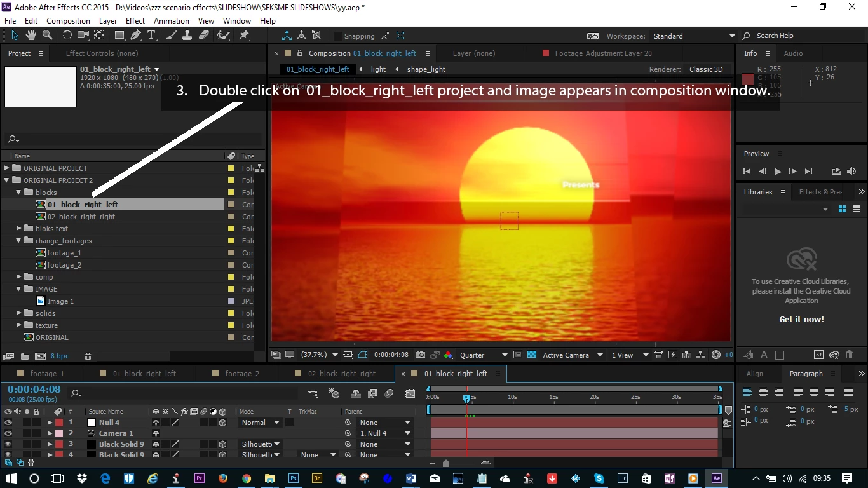This screenshot has height=488, width=868.
Task: Select the Rotation tool
Action: pos(67,36)
